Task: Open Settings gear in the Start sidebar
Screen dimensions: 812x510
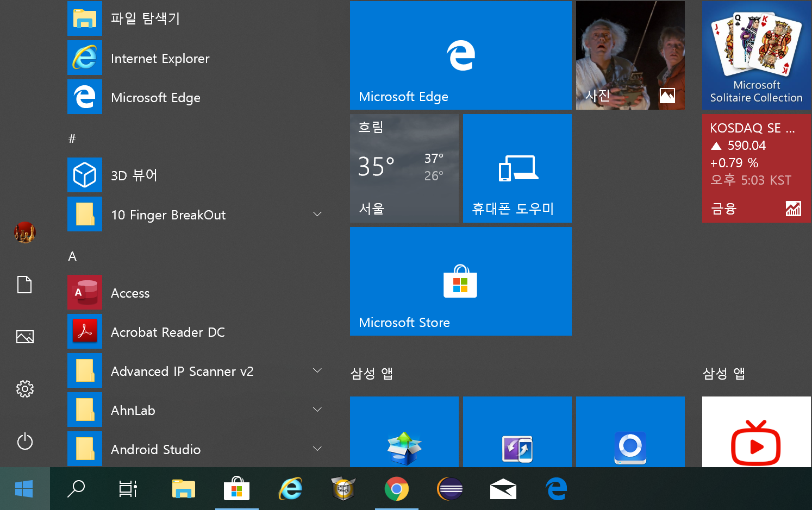Action: pos(25,389)
